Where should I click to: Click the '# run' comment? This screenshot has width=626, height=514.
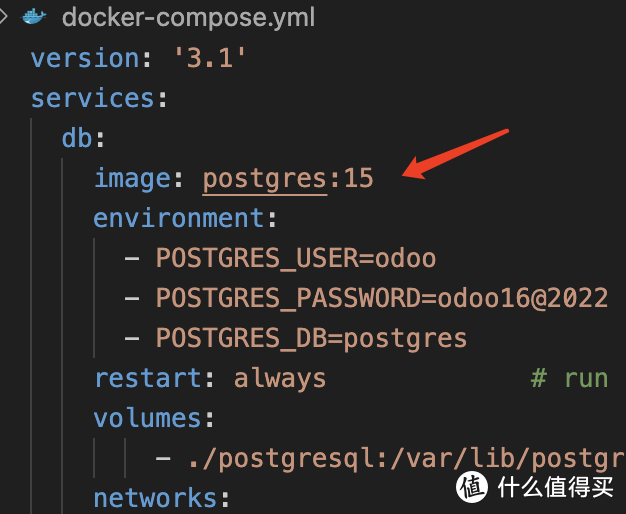coord(568,379)
